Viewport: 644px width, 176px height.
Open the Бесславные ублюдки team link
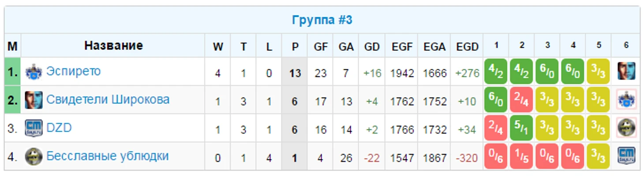(108, 156)
